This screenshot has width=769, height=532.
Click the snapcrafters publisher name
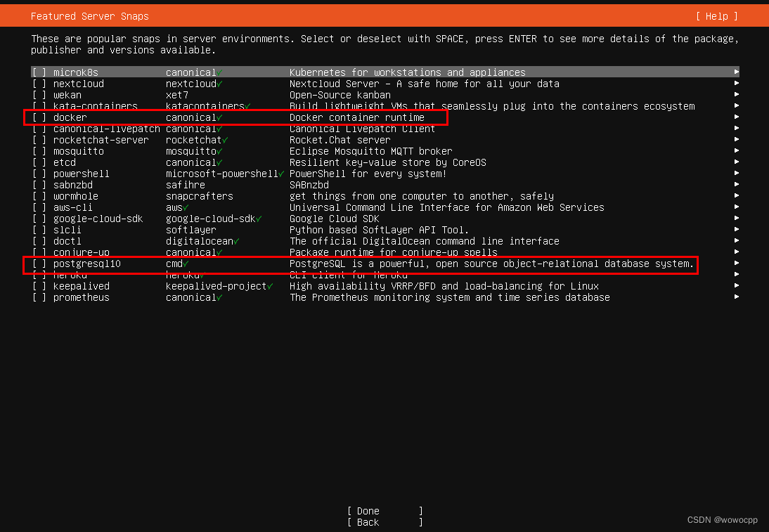200,197
